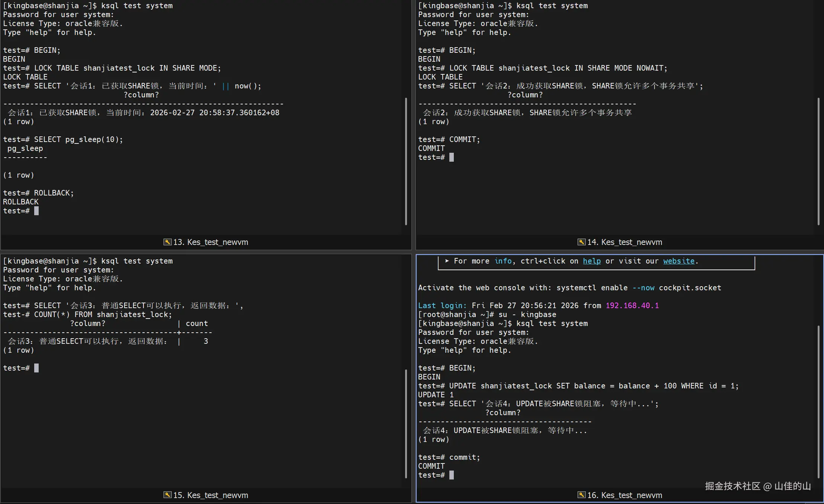Focus the prompt cursor after uppercase COMMIT; command
824x504 pixels.
point(452,157)
